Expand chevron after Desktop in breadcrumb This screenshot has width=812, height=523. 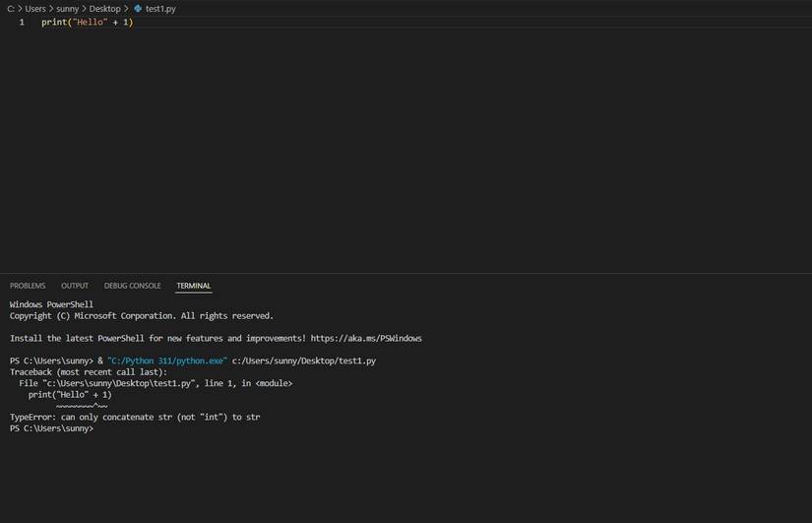(x=126, y=9)
